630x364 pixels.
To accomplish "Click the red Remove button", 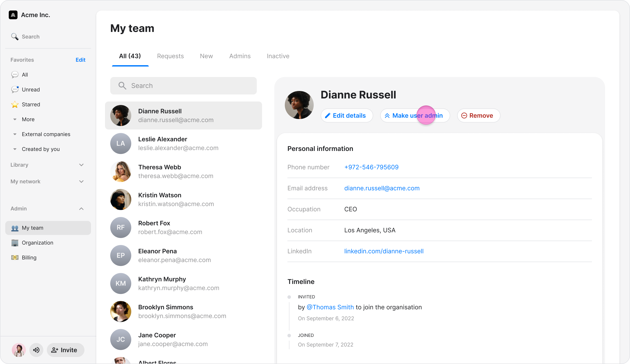I will click(478, 115).
